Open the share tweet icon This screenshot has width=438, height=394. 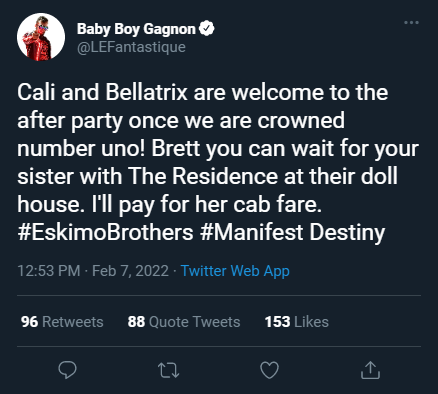370,370
